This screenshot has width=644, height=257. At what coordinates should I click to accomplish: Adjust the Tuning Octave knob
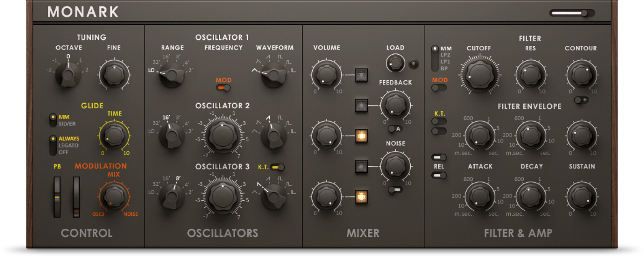[68, 75]
